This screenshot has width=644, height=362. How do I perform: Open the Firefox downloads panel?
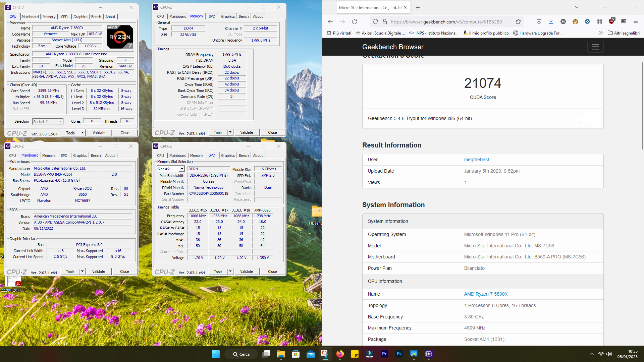[x=551, y=22]
